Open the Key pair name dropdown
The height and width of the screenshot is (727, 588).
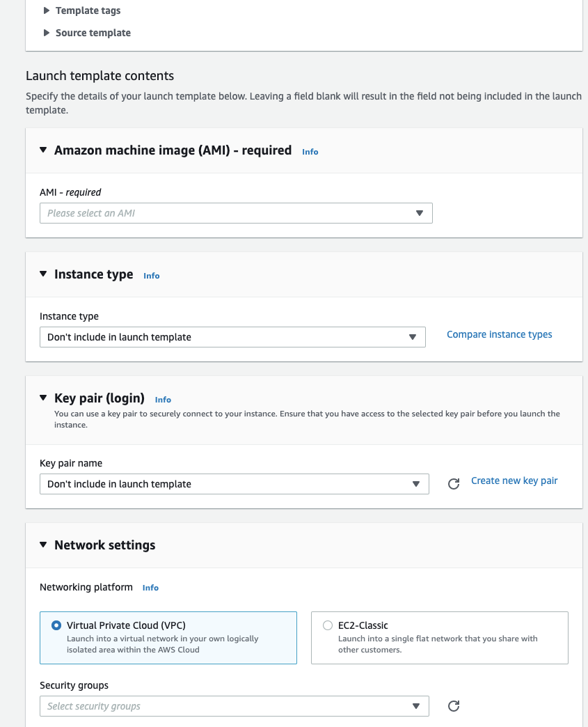(x=234, y=484)
